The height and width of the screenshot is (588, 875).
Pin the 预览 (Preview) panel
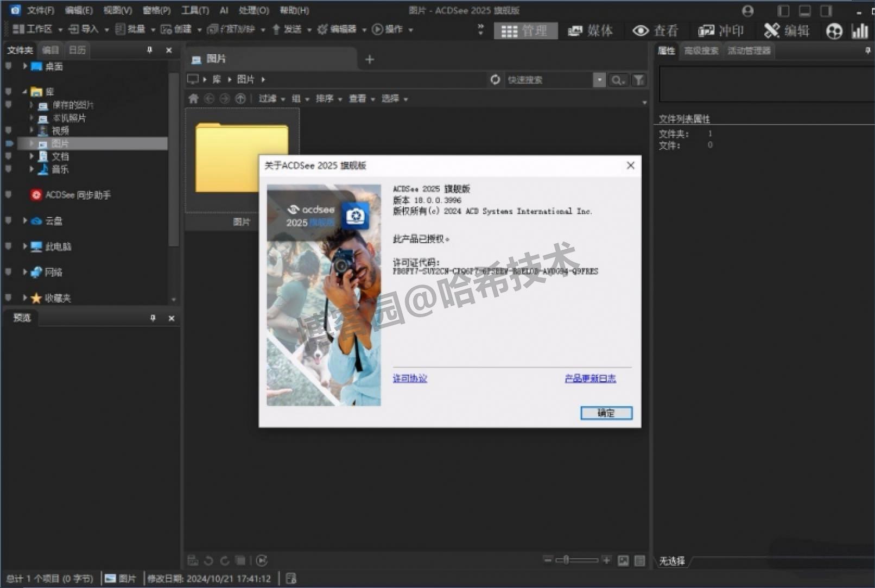pyautogui.click(x=152, y=318)
